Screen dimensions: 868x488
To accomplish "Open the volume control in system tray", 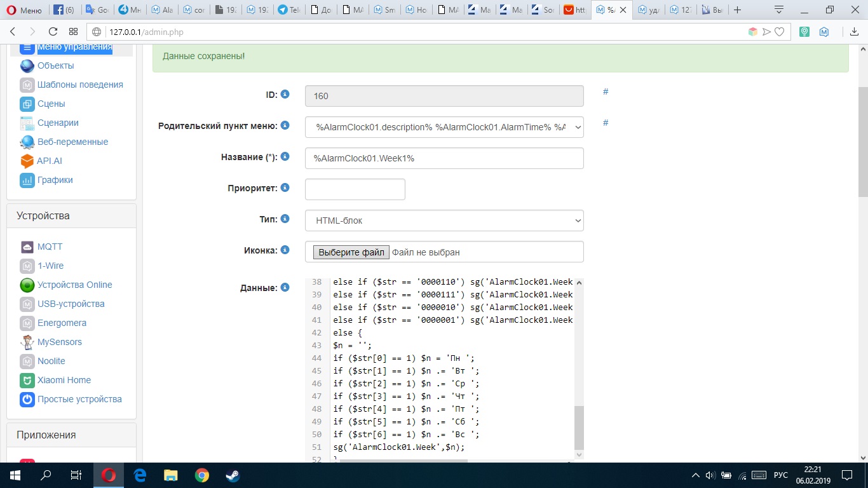I will click(710, 475).
